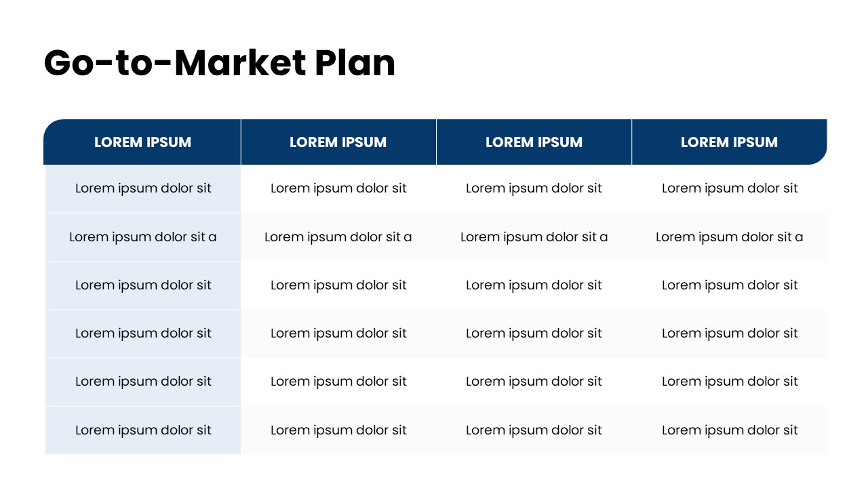The height and width of the screenshot is (488, 868).
Task: Select last row cell in fourth column
Action: coord(730,430)
